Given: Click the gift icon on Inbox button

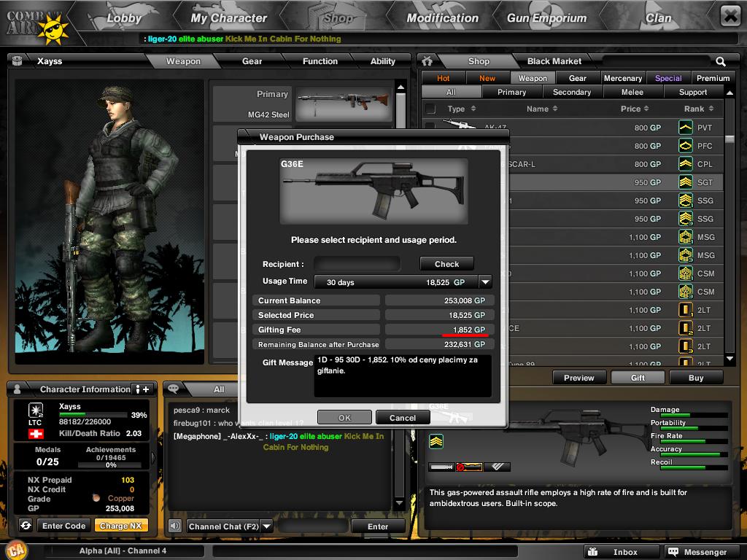Looking at the screenshot, I should 592,552.
